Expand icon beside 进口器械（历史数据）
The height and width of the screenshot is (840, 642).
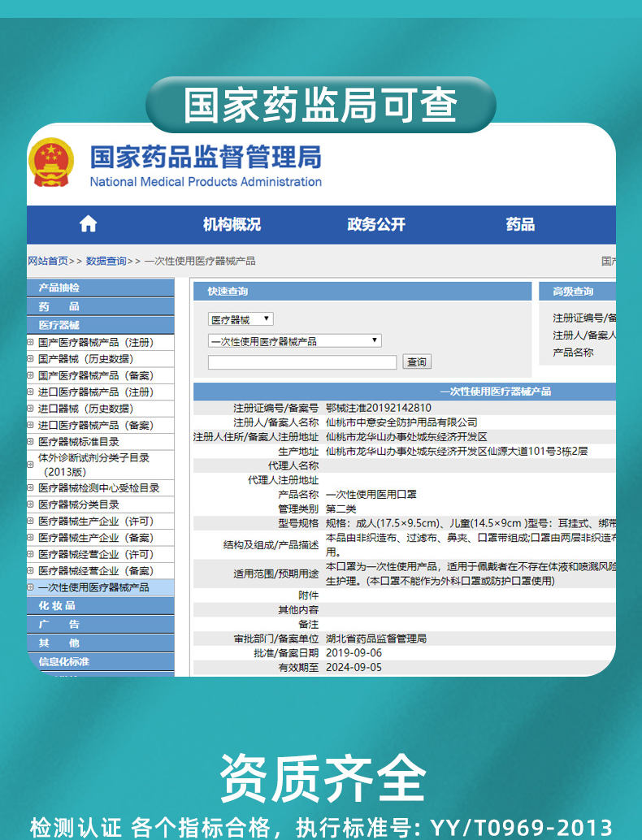click(31, 408)
